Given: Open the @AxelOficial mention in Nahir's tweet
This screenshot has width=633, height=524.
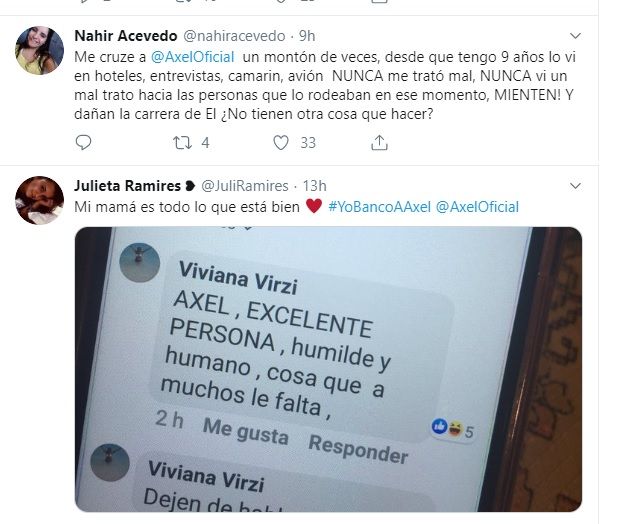Looking at the screenshot, I should pyautogui.click(x=193, y=57).
